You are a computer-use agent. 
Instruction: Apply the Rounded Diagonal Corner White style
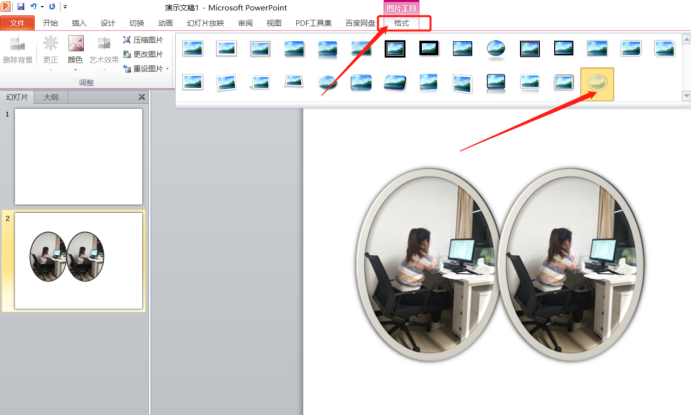631,49
